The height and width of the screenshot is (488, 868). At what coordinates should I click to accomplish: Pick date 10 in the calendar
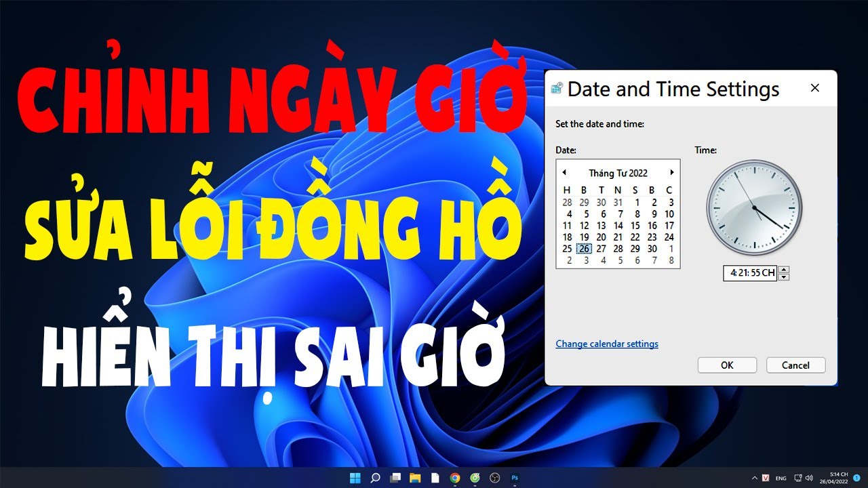[x=669, y=214]
